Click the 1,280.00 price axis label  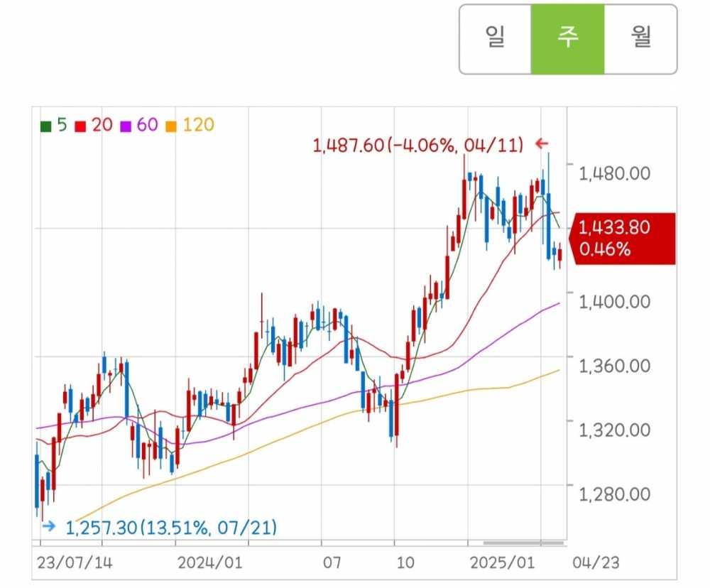point(615,494)
